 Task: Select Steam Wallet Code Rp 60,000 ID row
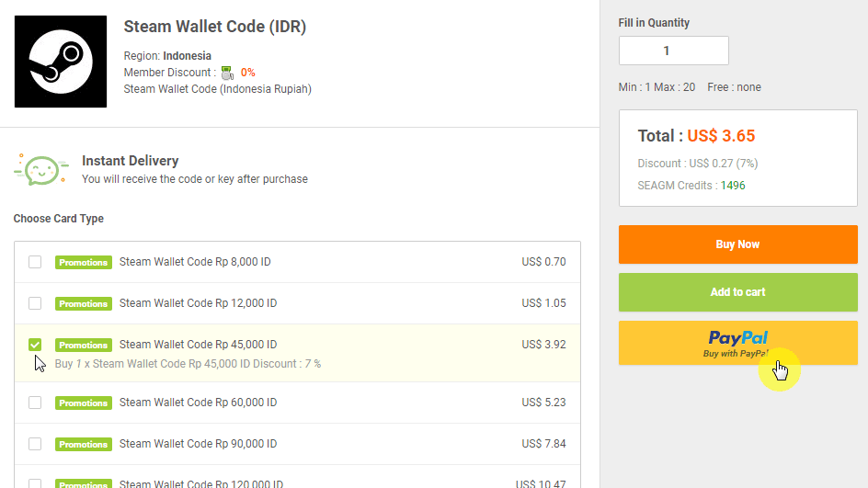click(198, 403)
